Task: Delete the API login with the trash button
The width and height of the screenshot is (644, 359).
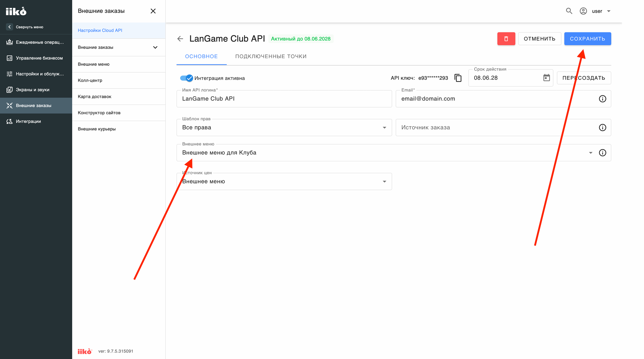Action: click(x=506, y=39)
